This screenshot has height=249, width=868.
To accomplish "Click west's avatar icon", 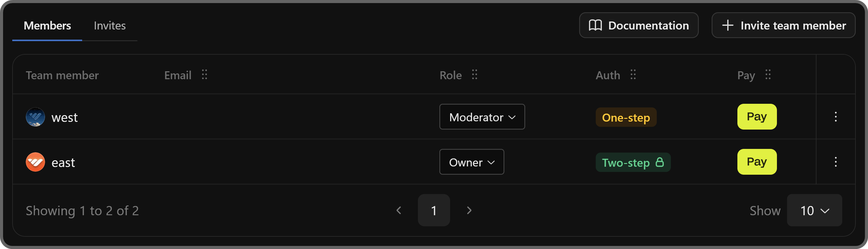I will coord(35,117).
